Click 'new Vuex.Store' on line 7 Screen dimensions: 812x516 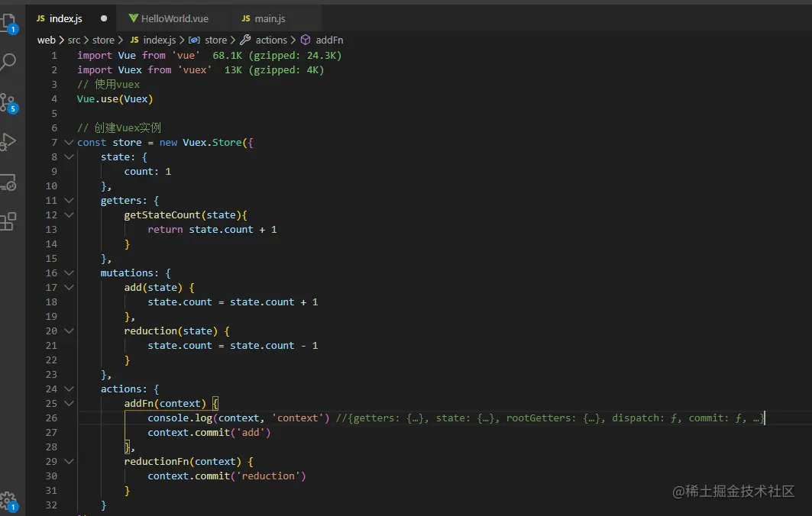(200, 142)
